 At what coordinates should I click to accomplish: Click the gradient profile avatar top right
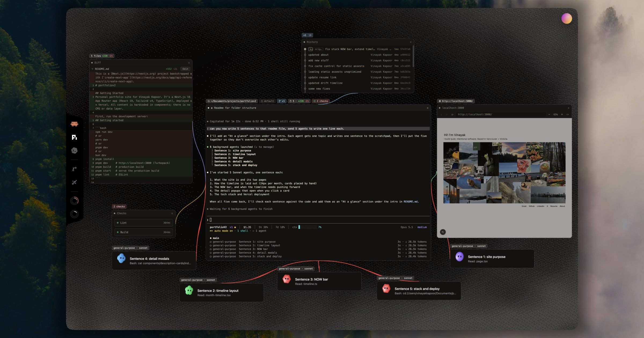pos(566,19)
